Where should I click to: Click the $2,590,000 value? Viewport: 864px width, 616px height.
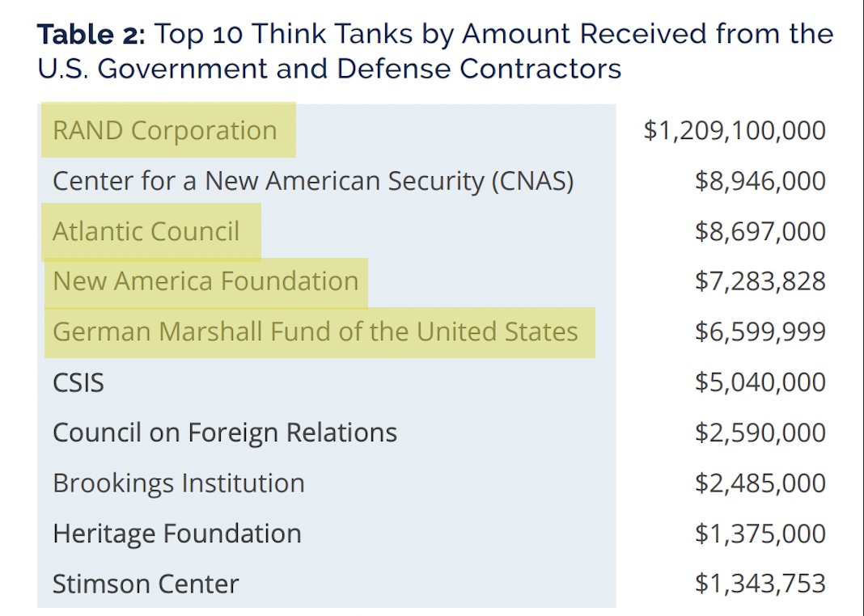point(760,432)
